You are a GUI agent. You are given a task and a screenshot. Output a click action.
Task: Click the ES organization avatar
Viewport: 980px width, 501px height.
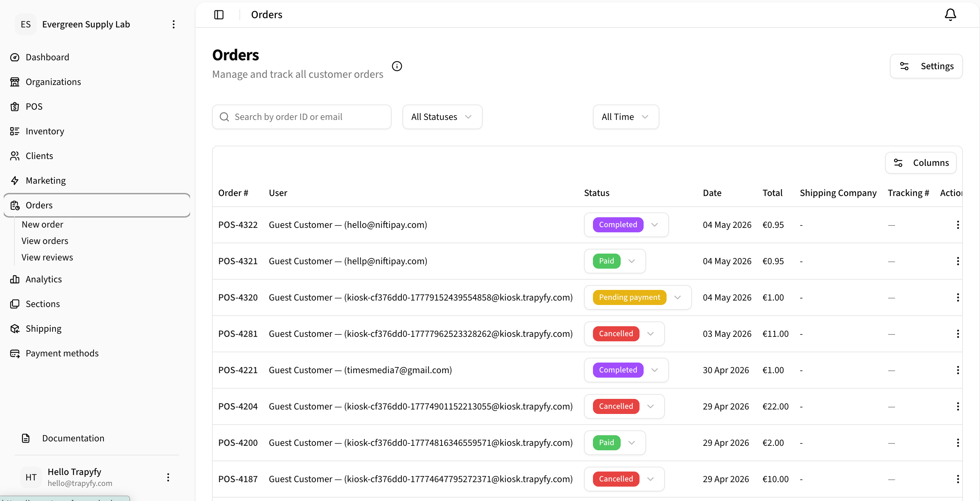(25, 24)
